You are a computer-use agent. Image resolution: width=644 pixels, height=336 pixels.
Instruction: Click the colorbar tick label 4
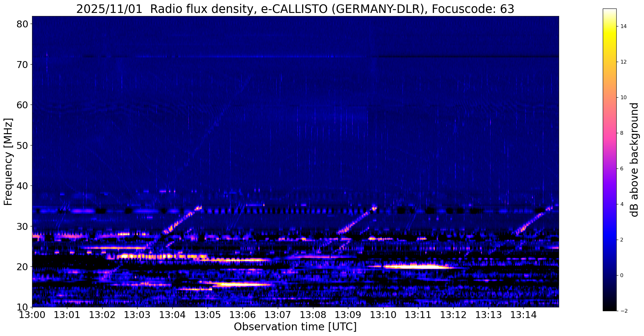tap(622, 204)
